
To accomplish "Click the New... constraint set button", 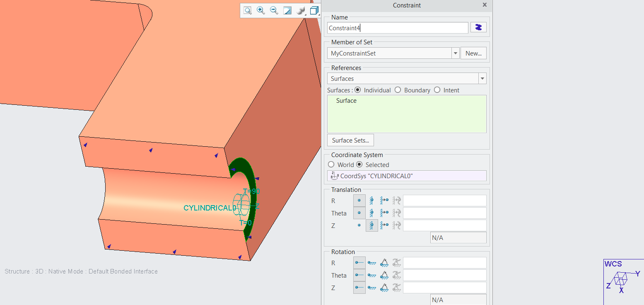I will pyautogui.click(x=473, y=53).
